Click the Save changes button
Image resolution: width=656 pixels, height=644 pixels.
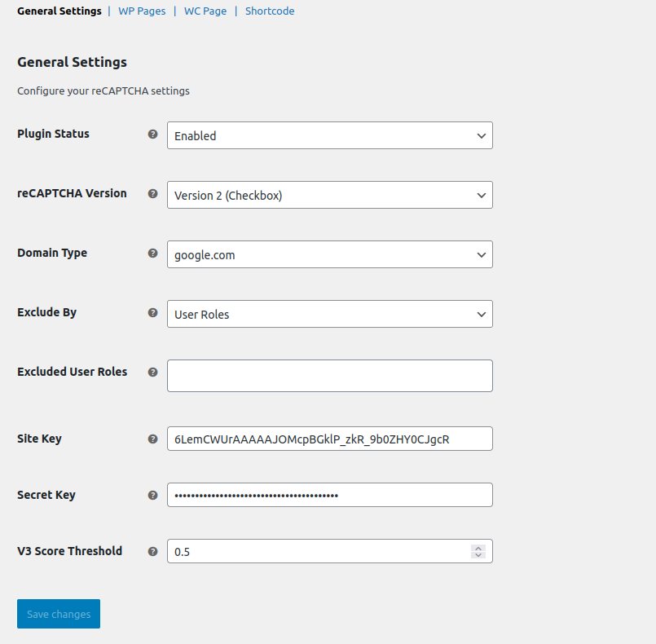point(58,614)
